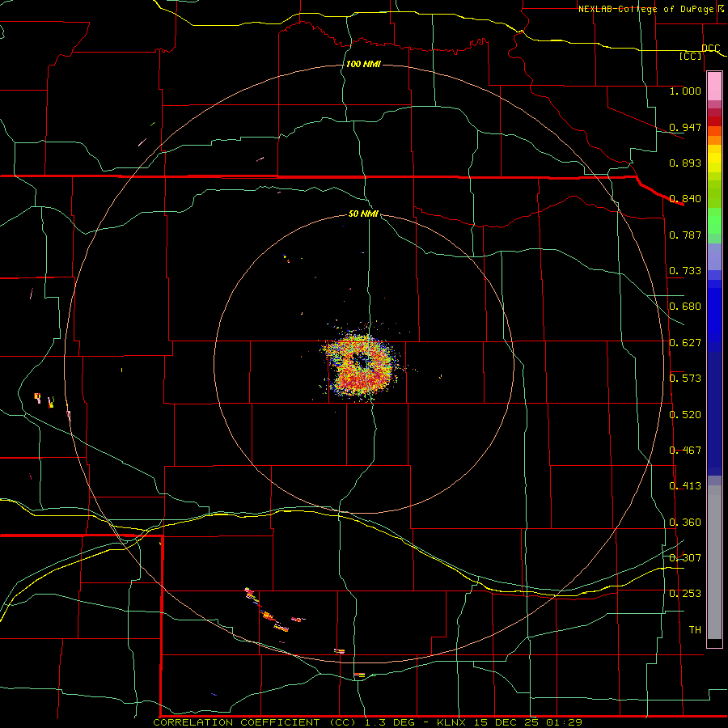
Task: Select the 0.733 scale value
Action: [x=685, y=271]
